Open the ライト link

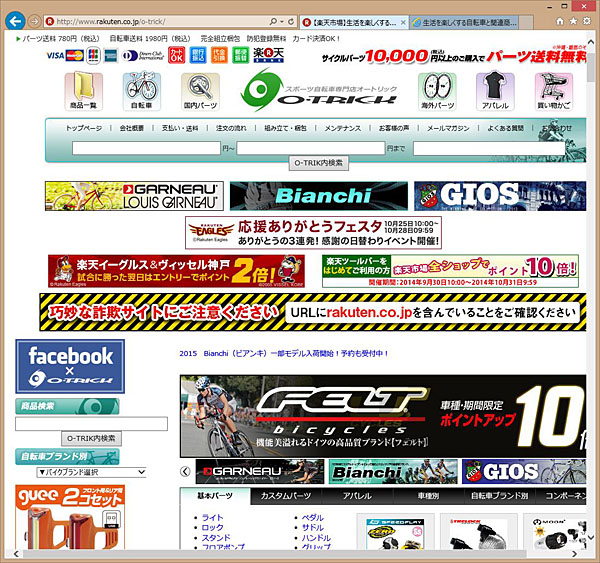pos(212,517)
